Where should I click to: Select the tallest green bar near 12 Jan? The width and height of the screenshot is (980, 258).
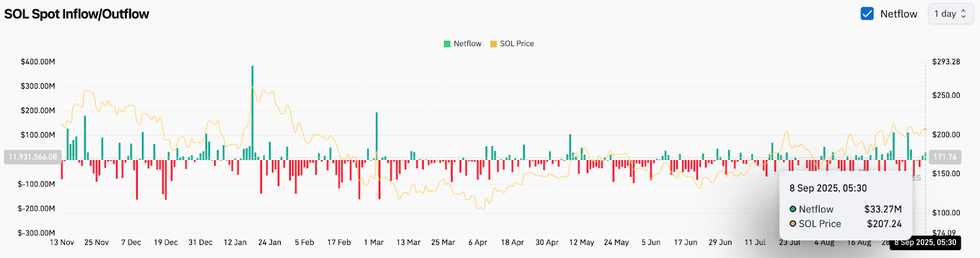click(252, 112)
